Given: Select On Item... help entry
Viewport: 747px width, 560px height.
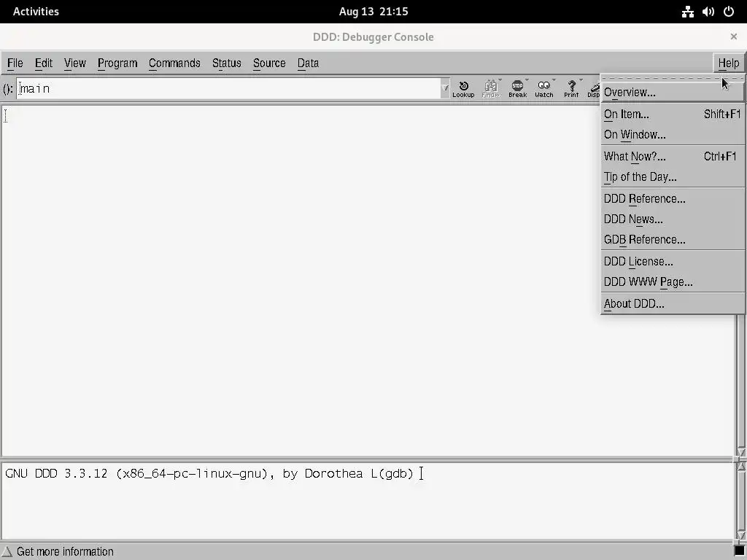Looking at the screenshot, I should (x=673, y=114).
